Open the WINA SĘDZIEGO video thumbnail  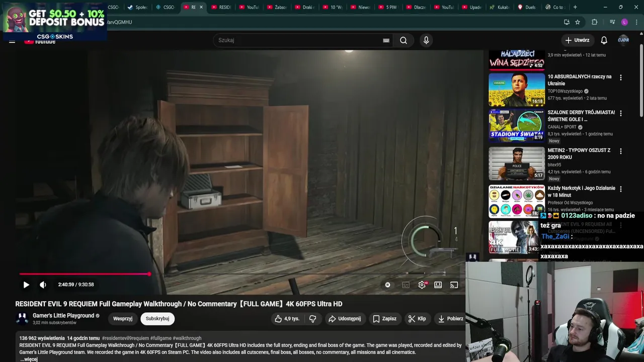tap(517, 60)
